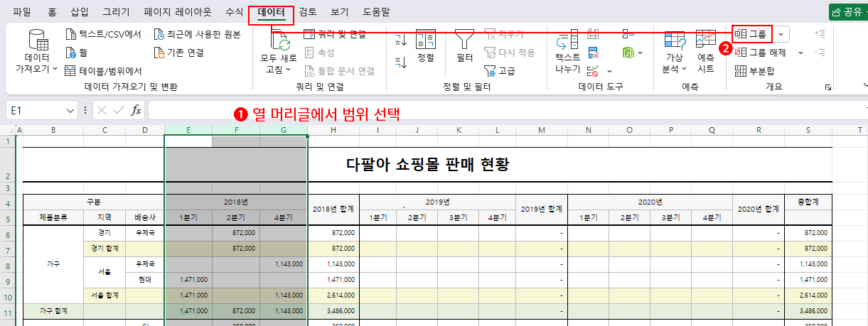Click 테이블/범위에서 import option

coord(103,70)
